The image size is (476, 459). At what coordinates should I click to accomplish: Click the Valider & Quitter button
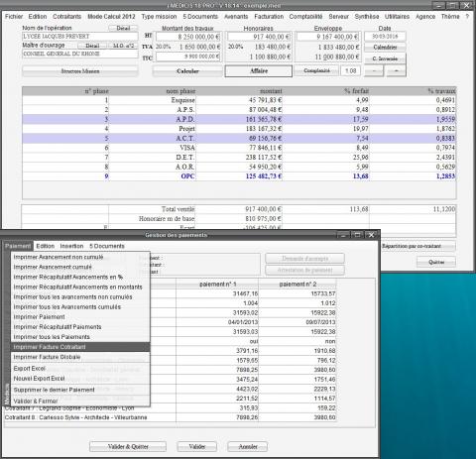pyautogui.click(x=128, y=446)
